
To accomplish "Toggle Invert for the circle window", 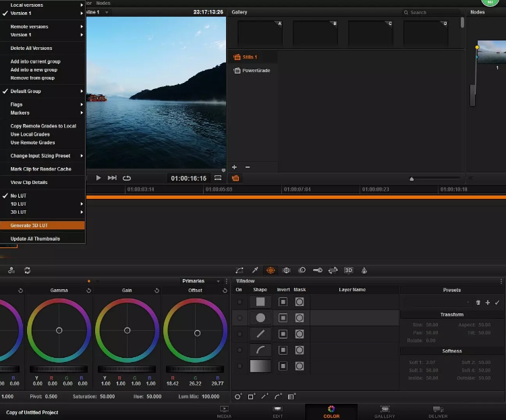I will coord(283,318).
